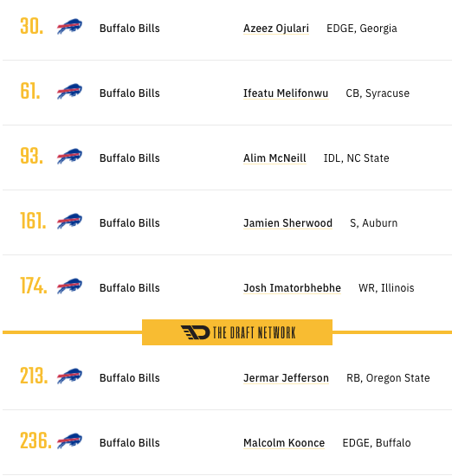The image size is (452, 476).
Task: Click RB, Oregon State position text
Action: [x=388, y=378]
